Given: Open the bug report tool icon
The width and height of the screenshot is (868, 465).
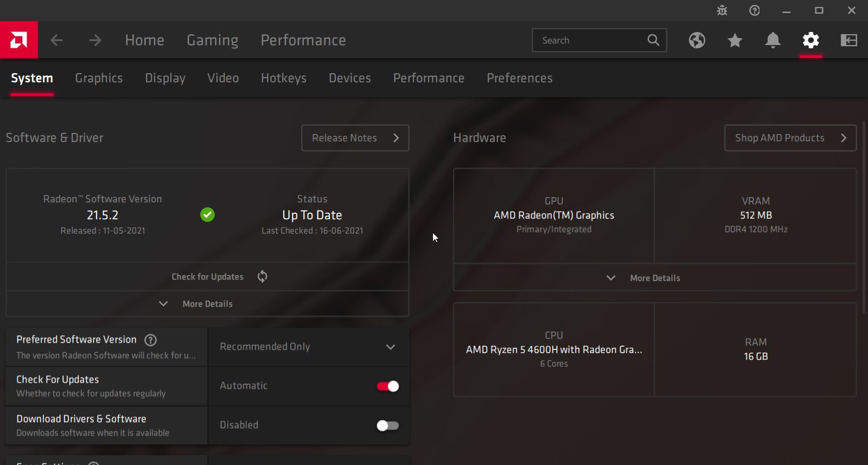Looking at the screenshot, I should click(x=722, y=10).
